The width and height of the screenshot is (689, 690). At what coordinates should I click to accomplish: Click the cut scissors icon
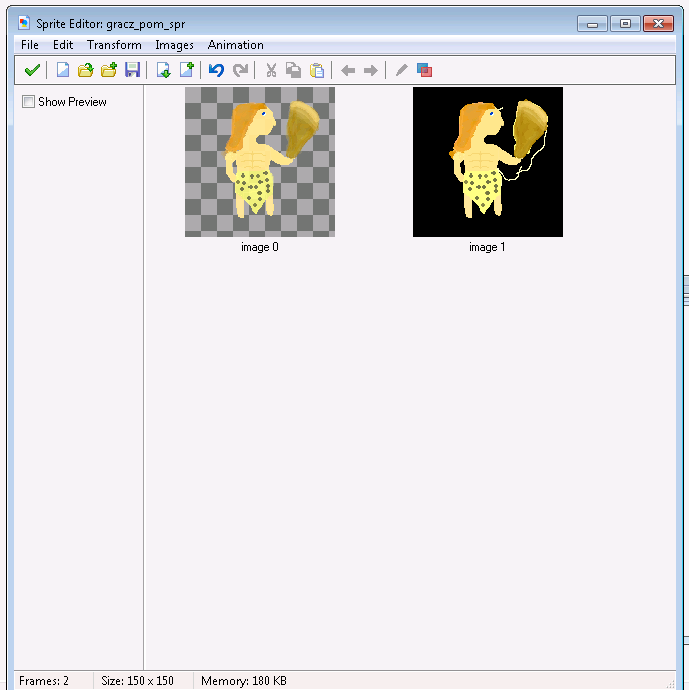point(270,70)
